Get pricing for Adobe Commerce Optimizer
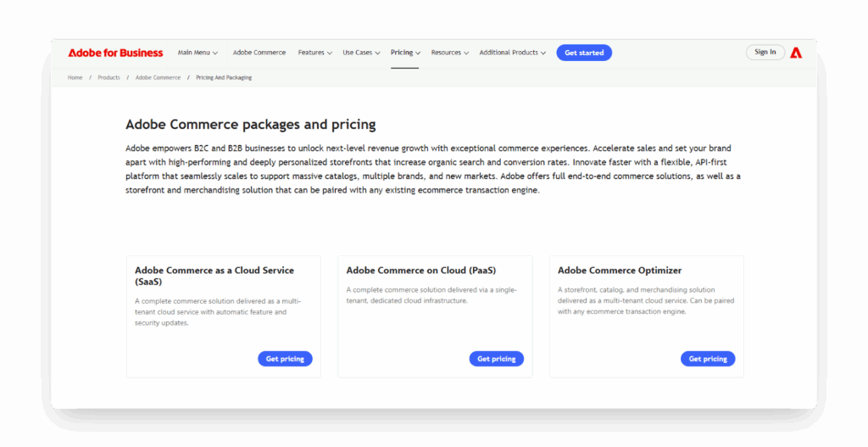The height and width of the screenshot is (447, 868). [x=708, y=359]
